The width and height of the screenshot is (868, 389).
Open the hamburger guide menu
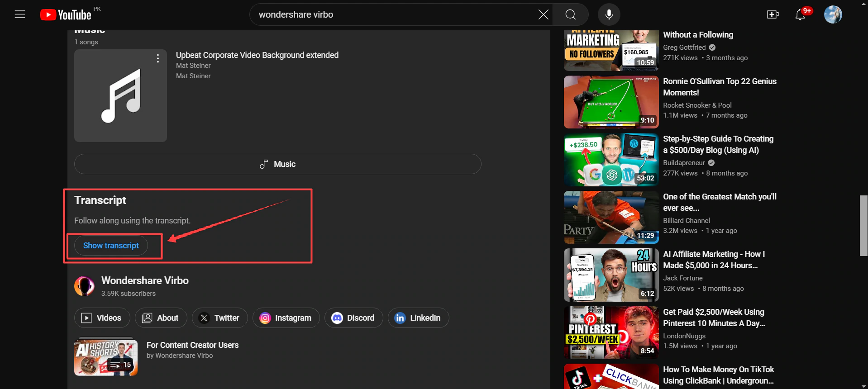click(x=20, y=14)
